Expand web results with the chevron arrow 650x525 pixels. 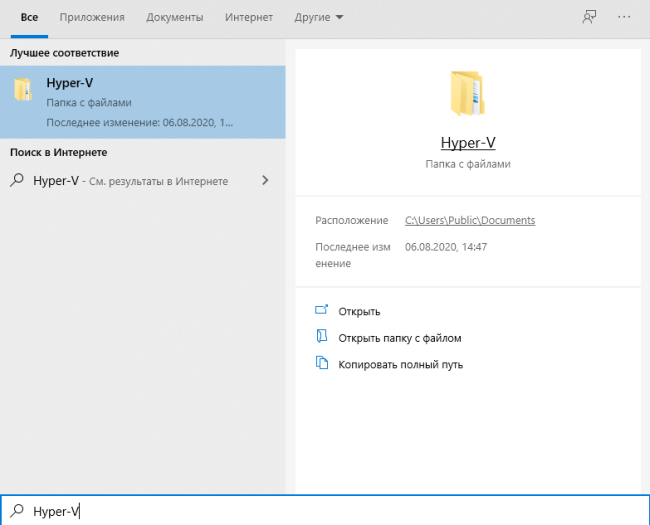click(265, 180)
